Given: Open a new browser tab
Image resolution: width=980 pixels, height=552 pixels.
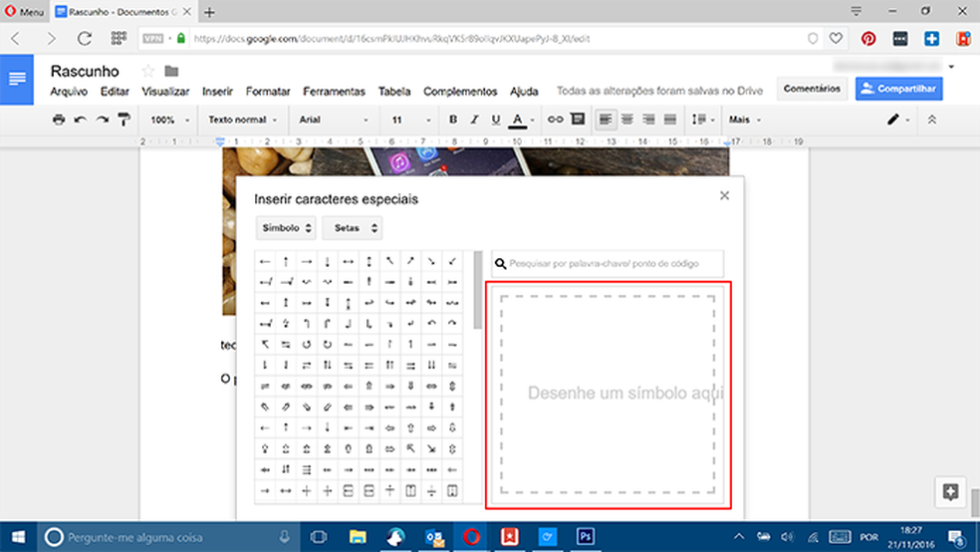Looking at the screenshot, I should click(209, 12).
